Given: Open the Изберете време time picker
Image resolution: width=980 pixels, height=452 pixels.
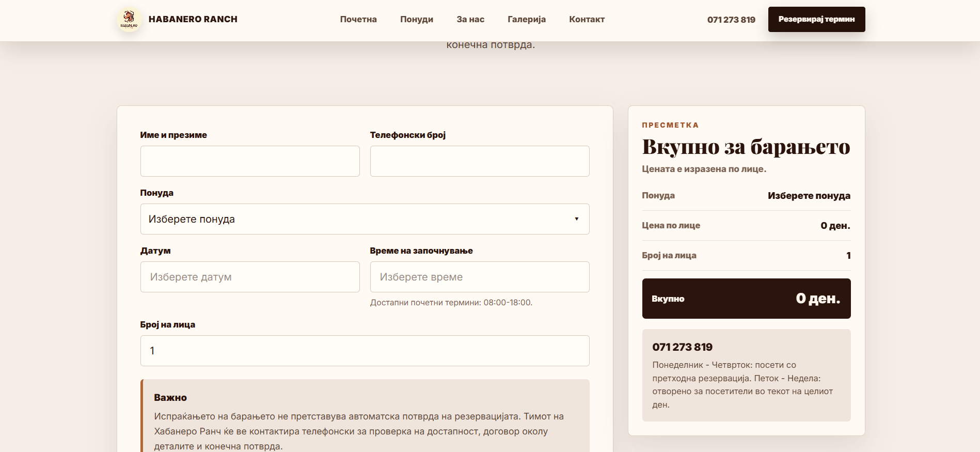Looking at the screenshot, I should [x=480, y=277].
